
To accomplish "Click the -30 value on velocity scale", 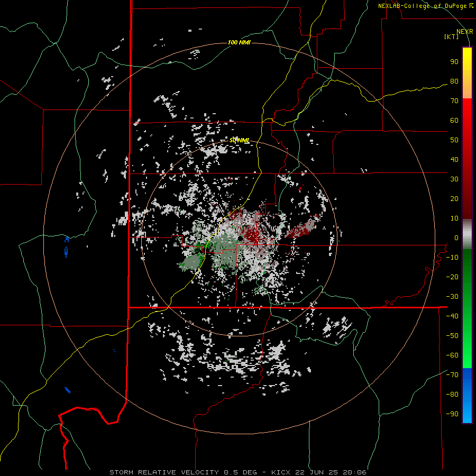I will (x=452, y=297).
